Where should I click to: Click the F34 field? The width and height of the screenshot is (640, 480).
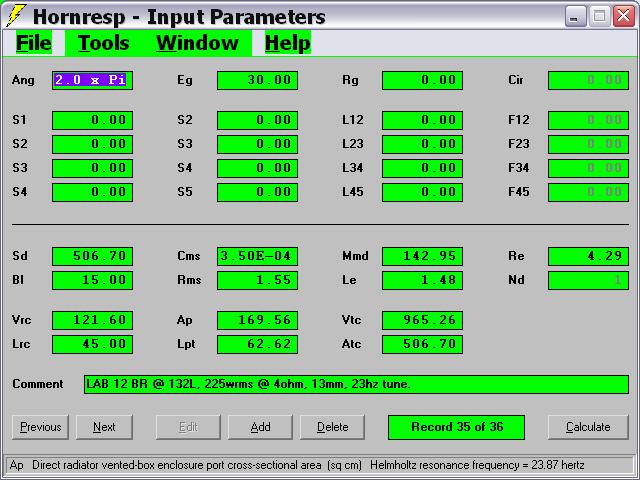[588, 168]
